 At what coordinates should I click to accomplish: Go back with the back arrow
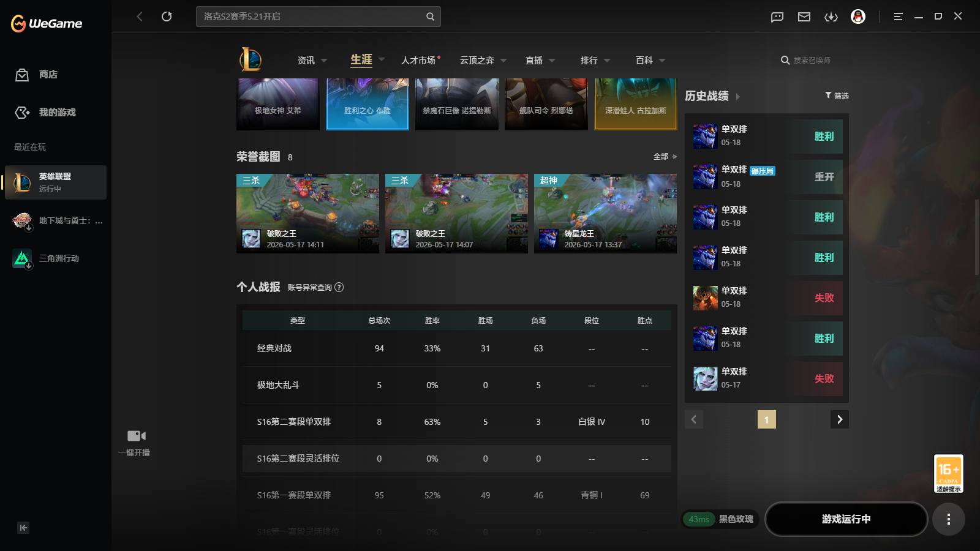(140, 17)
